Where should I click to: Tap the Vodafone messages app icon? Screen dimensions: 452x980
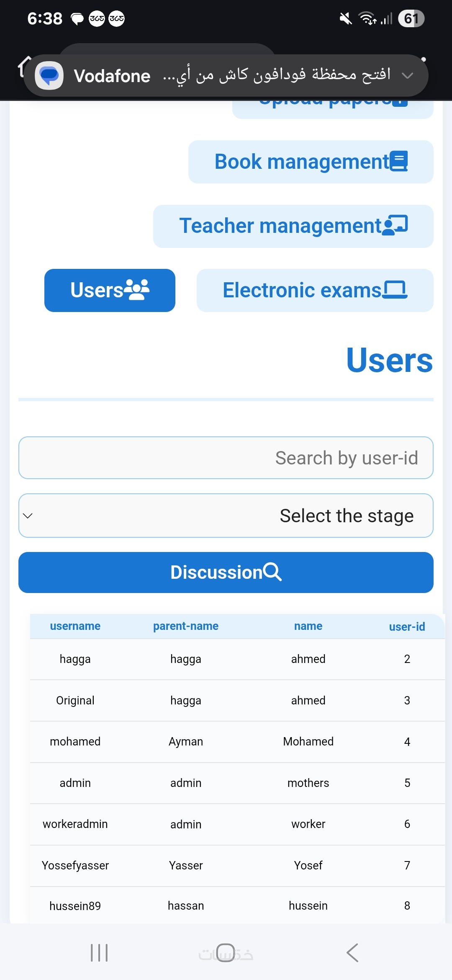[49, 75]
